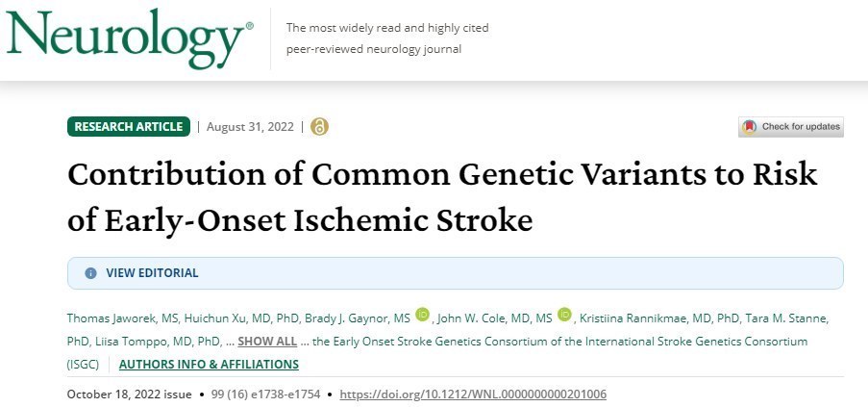The image size is (868, 407).
Task: Open the article DOI link
Action: point(473,394)
